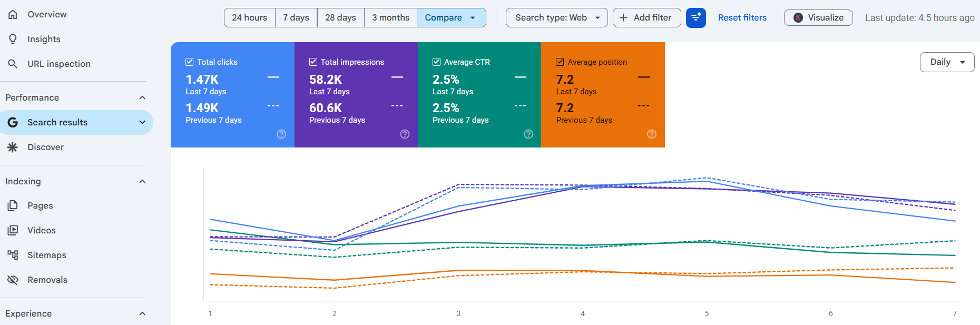Open the Search type: Web dropdown

click(556, 18)
